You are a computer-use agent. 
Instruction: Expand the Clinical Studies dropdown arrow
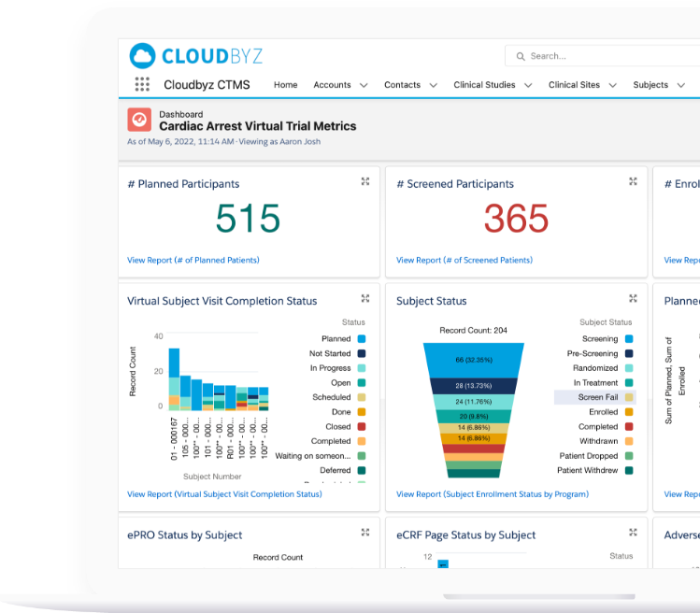click(x=528, y=85)
